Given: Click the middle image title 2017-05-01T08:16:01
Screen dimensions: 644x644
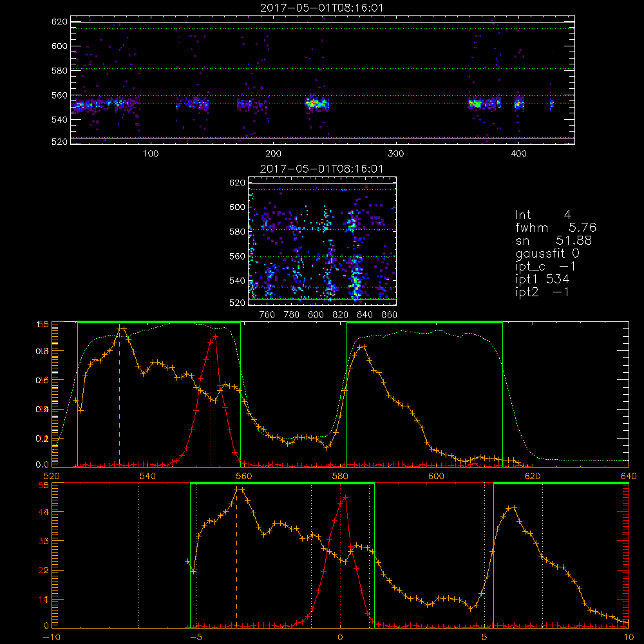Looking at the screenshot, I should 321,169.
